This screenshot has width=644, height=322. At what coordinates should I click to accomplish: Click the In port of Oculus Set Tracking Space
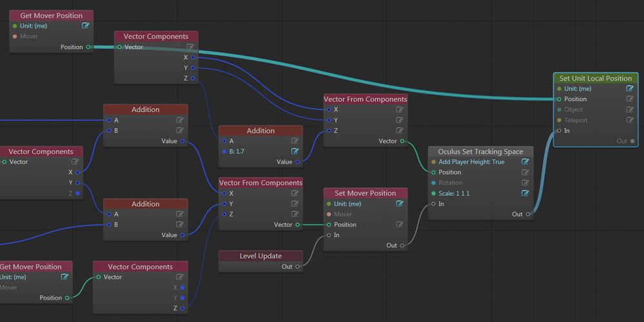433,204
